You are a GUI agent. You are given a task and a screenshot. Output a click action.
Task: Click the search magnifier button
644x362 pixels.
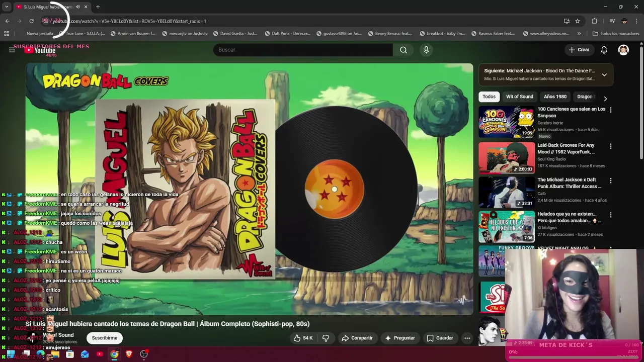pos(404,50)
